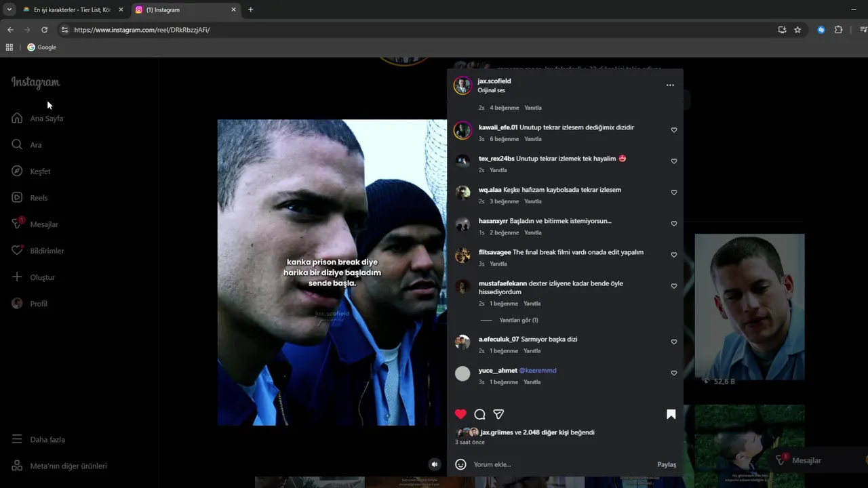This screenshot has width=868, height=488.
Task: Click the address bar URL
Action: [x=142, y=30]
